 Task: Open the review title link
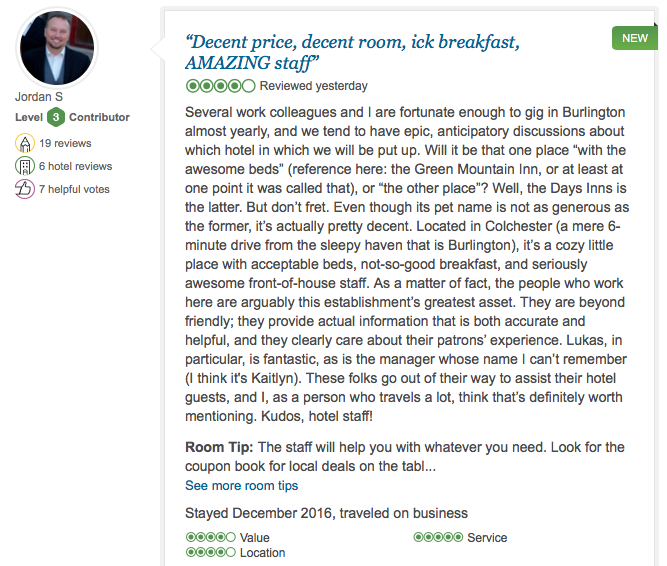[x=352, y=53]
